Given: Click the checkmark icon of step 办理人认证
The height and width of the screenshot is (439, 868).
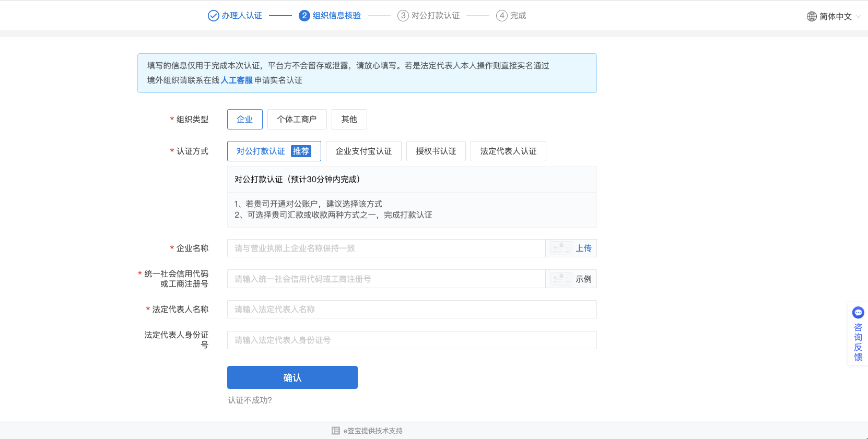Looking at the screenshot, I should coord(213,16).
